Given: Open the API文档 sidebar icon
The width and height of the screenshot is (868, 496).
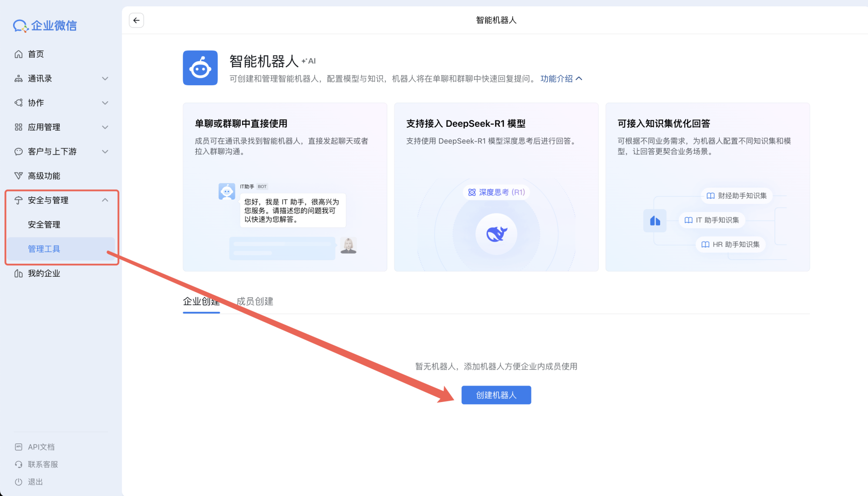Looking at the screenshot, I should (18, 447).
